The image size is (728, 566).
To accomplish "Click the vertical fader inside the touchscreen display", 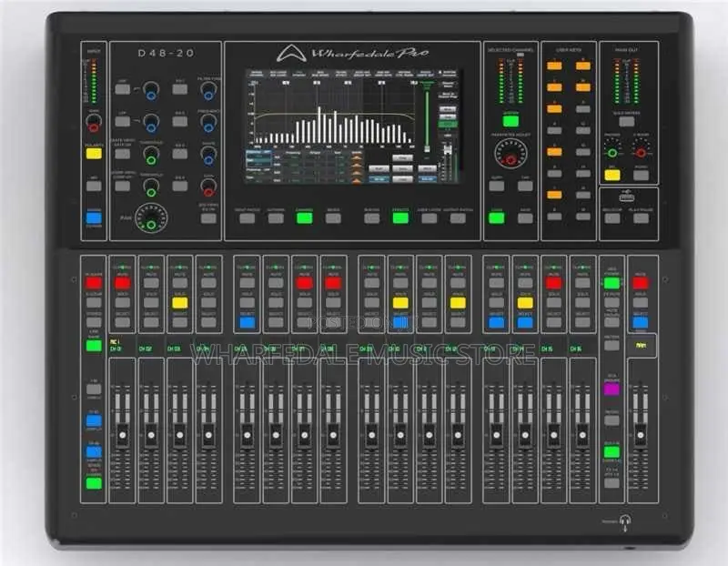I will pyautogui.click(x=427, y=120).
